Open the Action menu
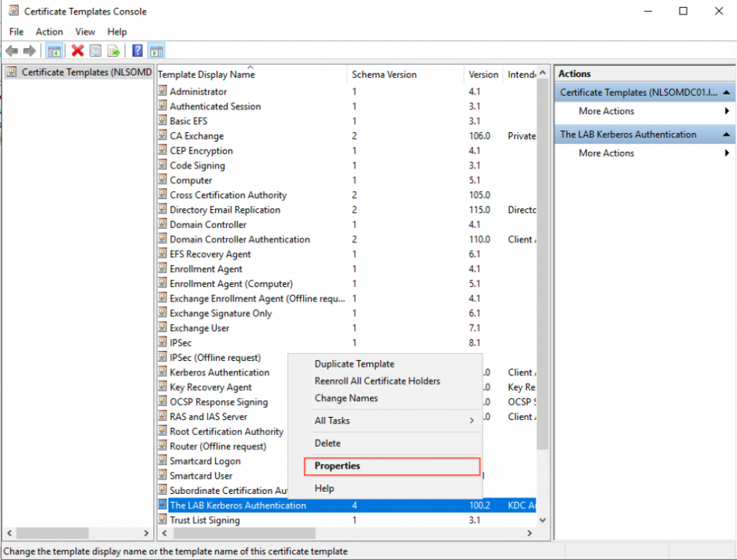This screenshot has height=560, width=737. 49,31
